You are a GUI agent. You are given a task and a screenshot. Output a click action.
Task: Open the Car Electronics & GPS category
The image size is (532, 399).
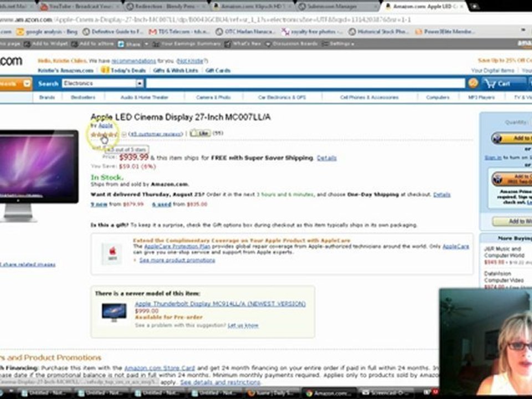click(282, 98)
